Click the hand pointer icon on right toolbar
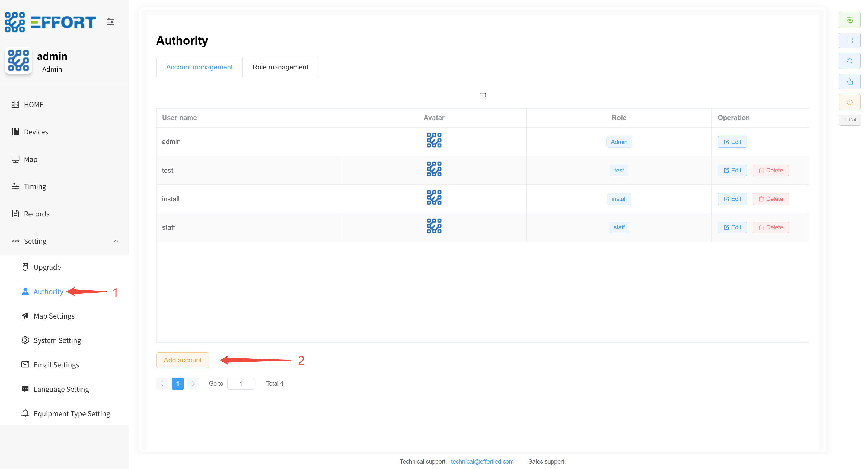This screenshot has width=868, height=469. pos(849,82)
